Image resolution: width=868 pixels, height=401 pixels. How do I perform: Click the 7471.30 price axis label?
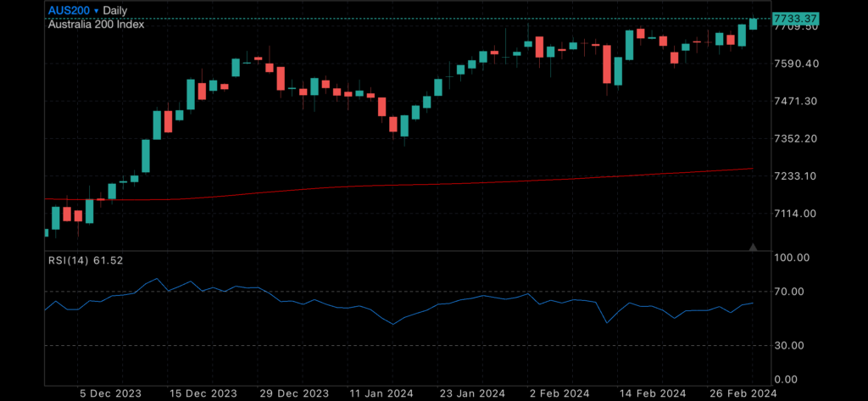[x=797, y=101]
